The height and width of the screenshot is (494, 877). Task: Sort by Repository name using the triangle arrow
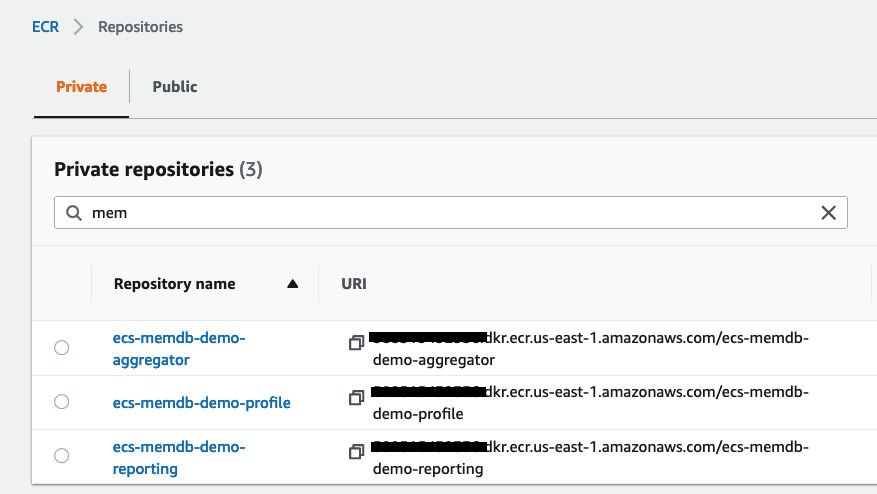pos(293,284)
